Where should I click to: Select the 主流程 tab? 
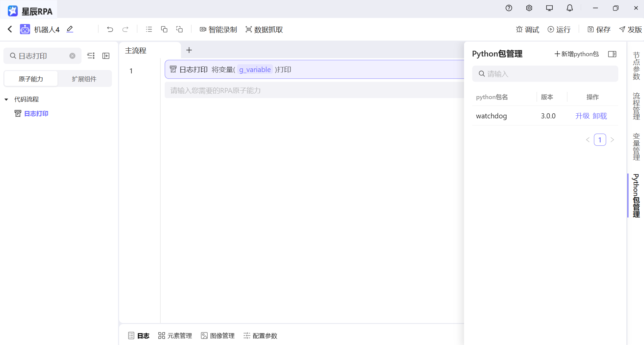(136, 50)
